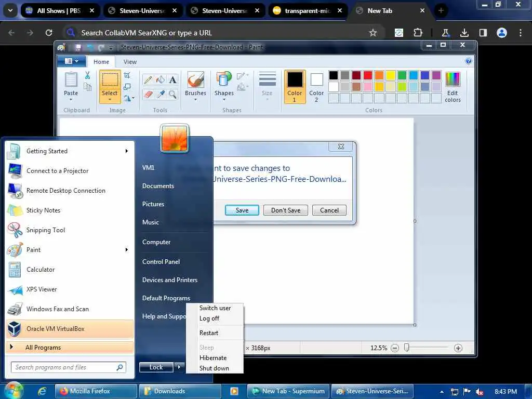This screenshot has width=532, height=399.
Task: Open the Brushes tool
Action: pos(195,86)
